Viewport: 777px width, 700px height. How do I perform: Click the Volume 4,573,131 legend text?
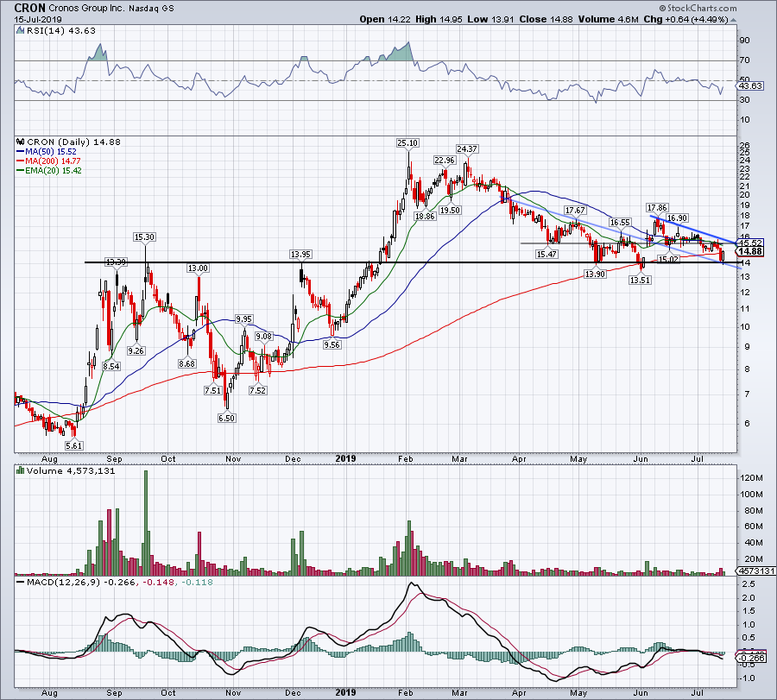point(71,470)
